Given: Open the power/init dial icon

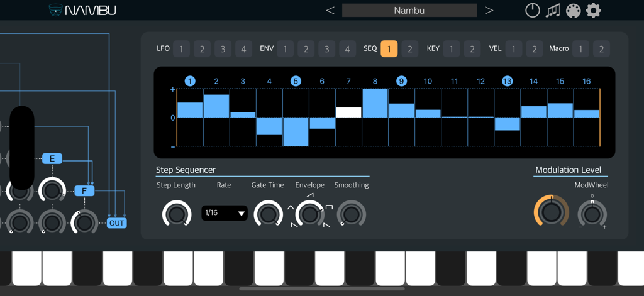Looking at the screenshot, I should [x=533, y=10].
